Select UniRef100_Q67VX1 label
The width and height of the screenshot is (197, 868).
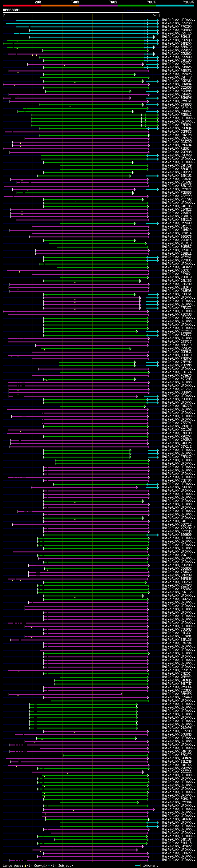(x=177, y=257)
